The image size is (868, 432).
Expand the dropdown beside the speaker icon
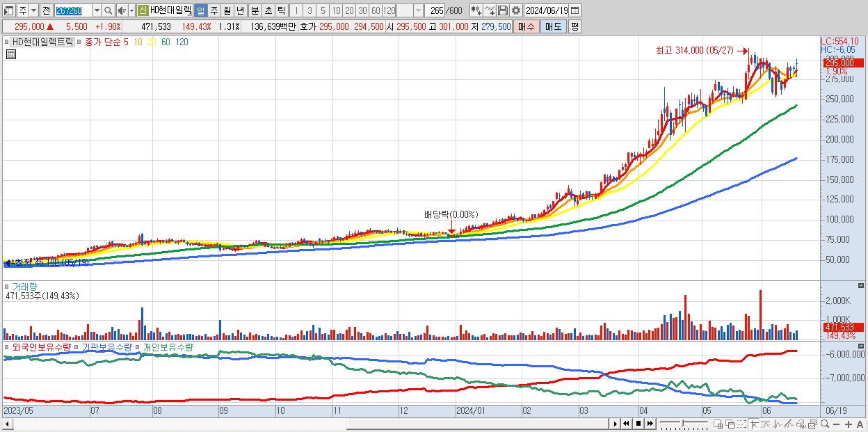pos(131,10)
